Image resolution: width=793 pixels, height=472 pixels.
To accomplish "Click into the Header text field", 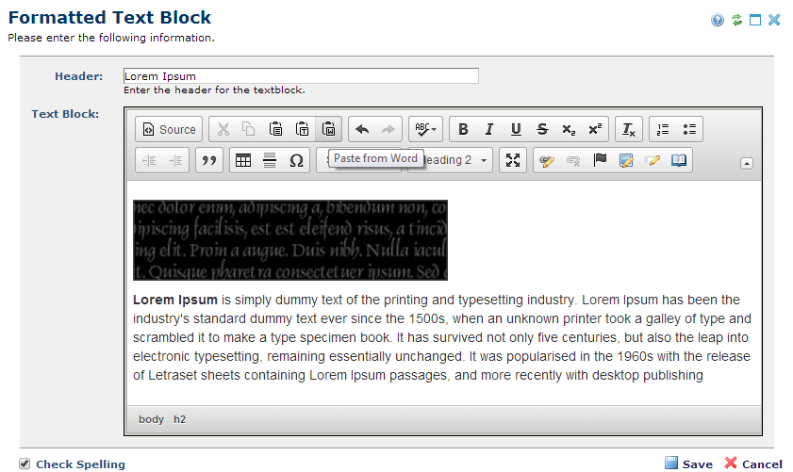I will [300, 76].
